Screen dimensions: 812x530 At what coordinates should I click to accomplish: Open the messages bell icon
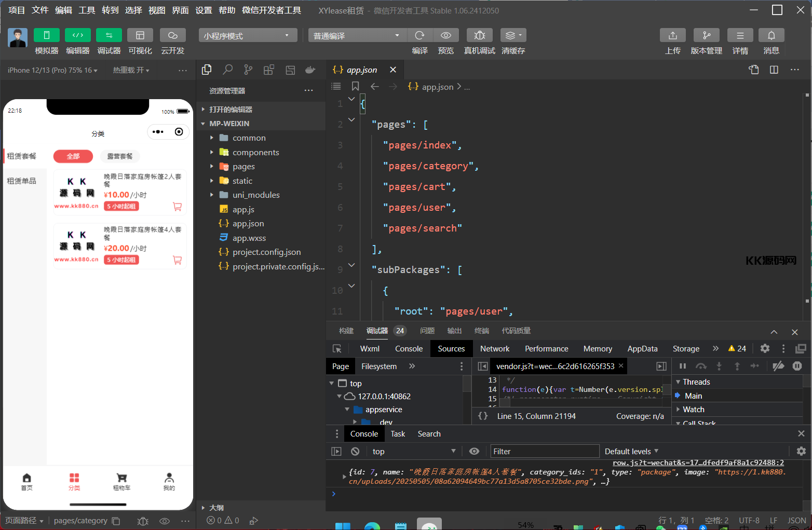click(772, 35)
